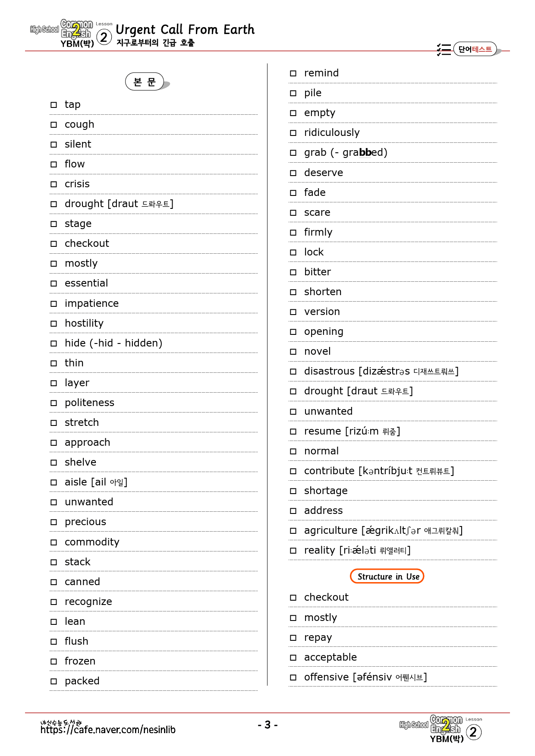Viewport: 535px width, 756px height.
Task: Check the 'acceptable' box under Structure in Use
Action: pos(293,658)
